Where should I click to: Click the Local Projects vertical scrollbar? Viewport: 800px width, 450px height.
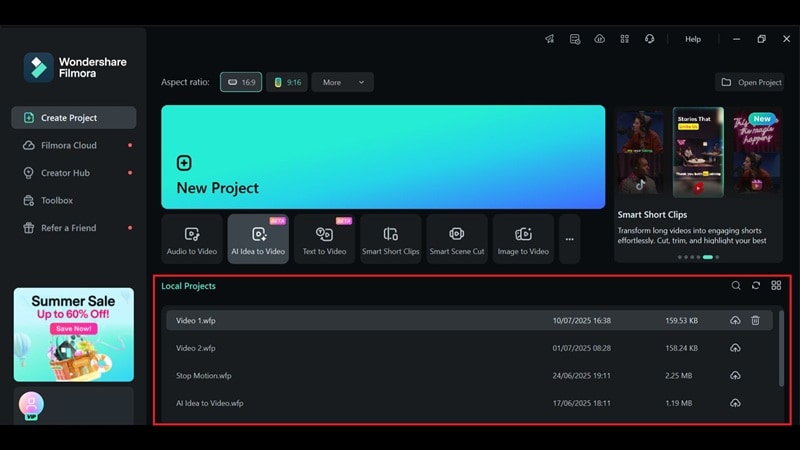point(781,347)
